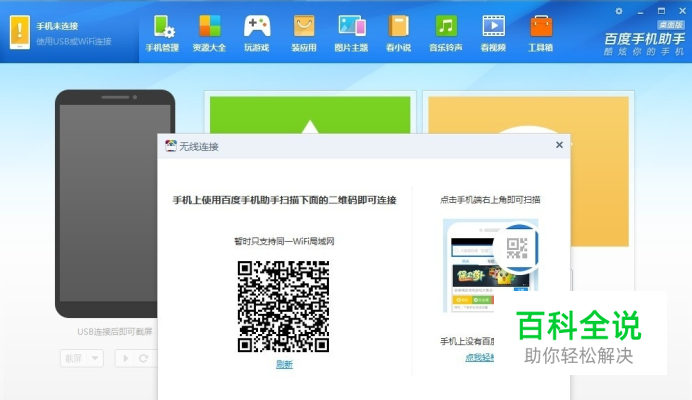The image size is (692, 400).
Task: Click the 刷新 refresh link under QR code
Action: [x=284, y=364]
